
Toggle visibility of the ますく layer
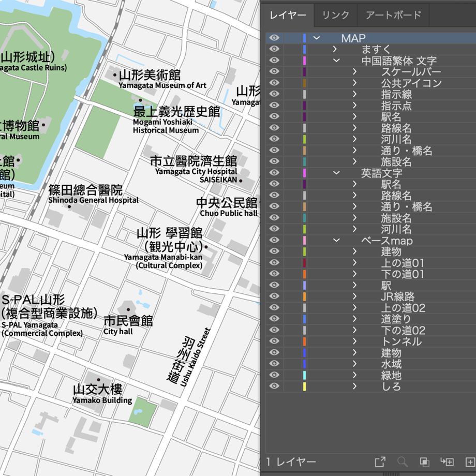pos(274,49)
